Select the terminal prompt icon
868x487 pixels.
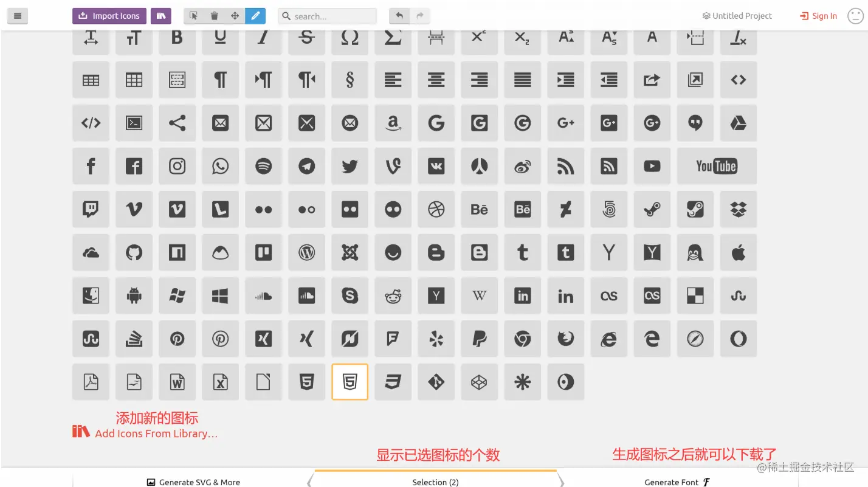[134, 123]
